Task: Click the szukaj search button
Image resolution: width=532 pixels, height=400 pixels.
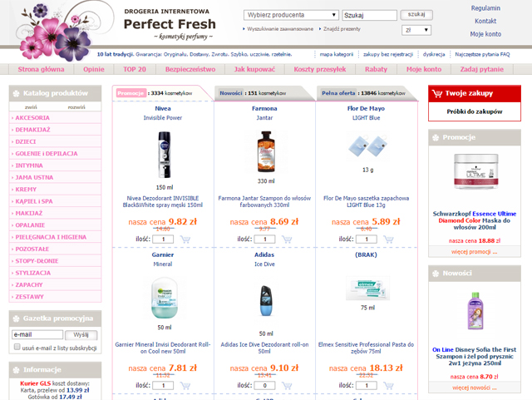Action: coord(416,15)
